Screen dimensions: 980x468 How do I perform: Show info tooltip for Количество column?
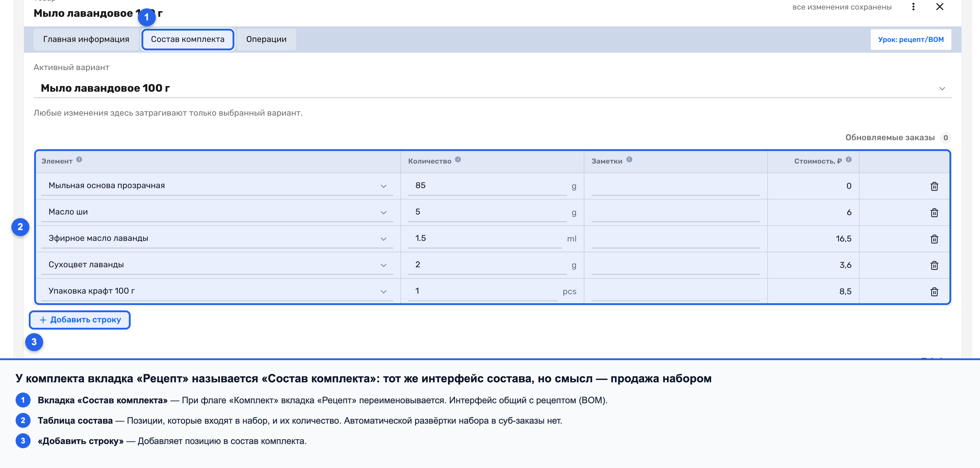coord(458,159)
